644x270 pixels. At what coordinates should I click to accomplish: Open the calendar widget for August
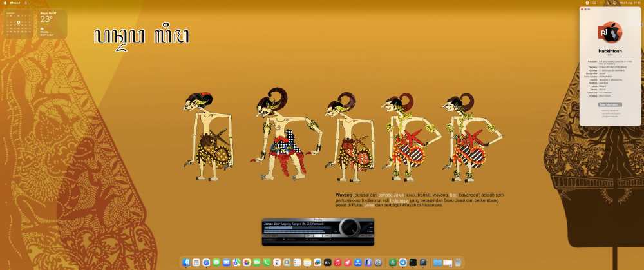pos(19,24)
